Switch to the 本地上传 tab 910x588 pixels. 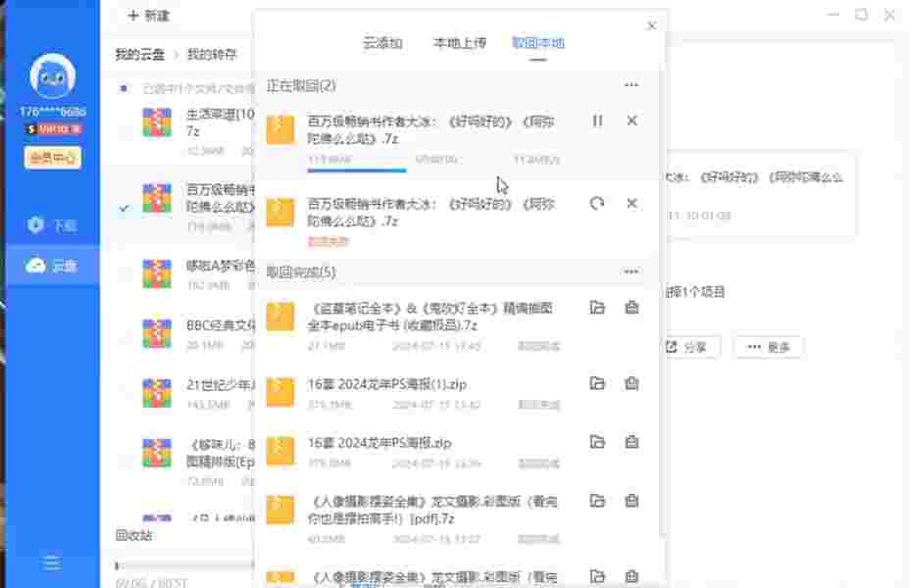(460, 43)
